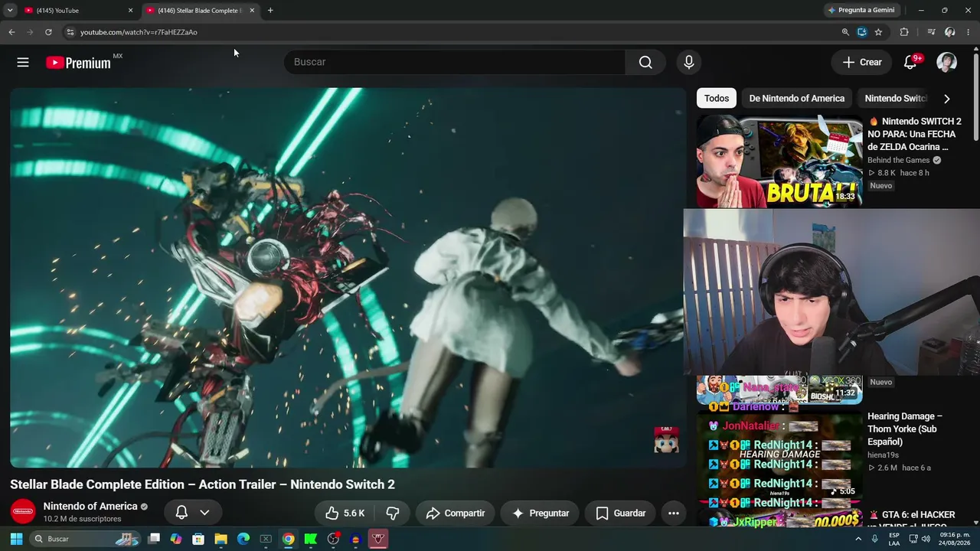Show hidden system tray icons
980x551 pixels.
[858, 539]
